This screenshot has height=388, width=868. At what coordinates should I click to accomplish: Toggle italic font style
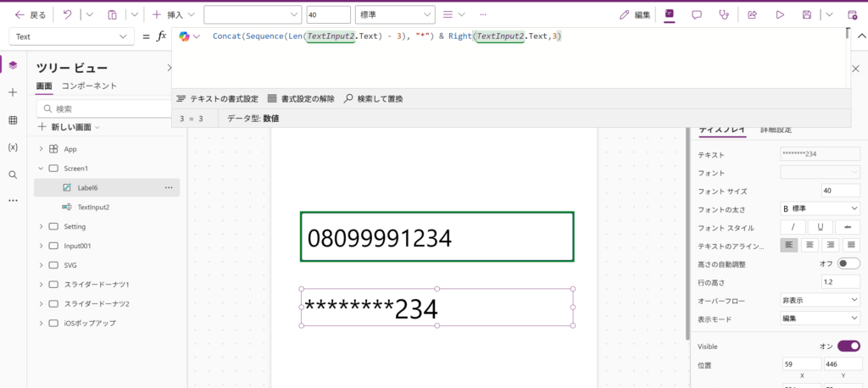click(793, 227)
